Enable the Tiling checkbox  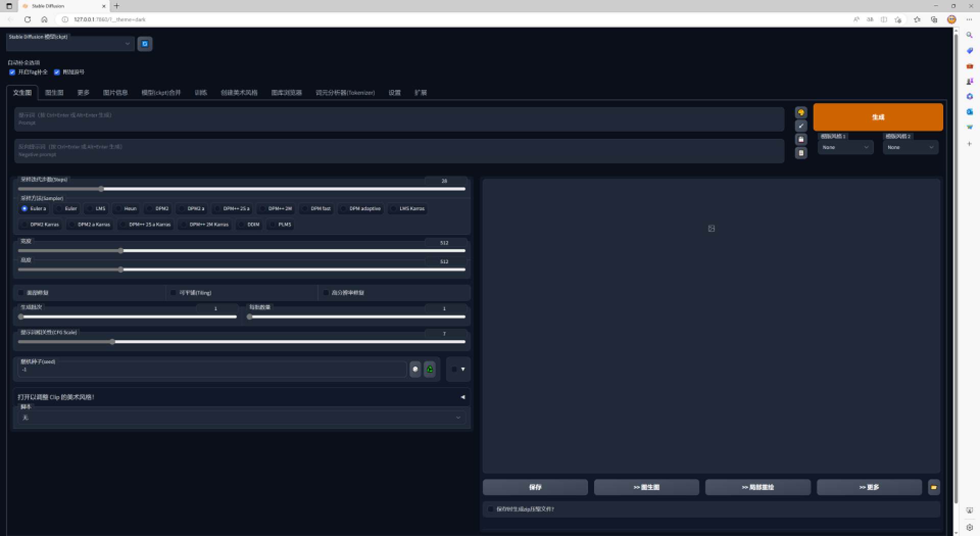tap(174, 293)
